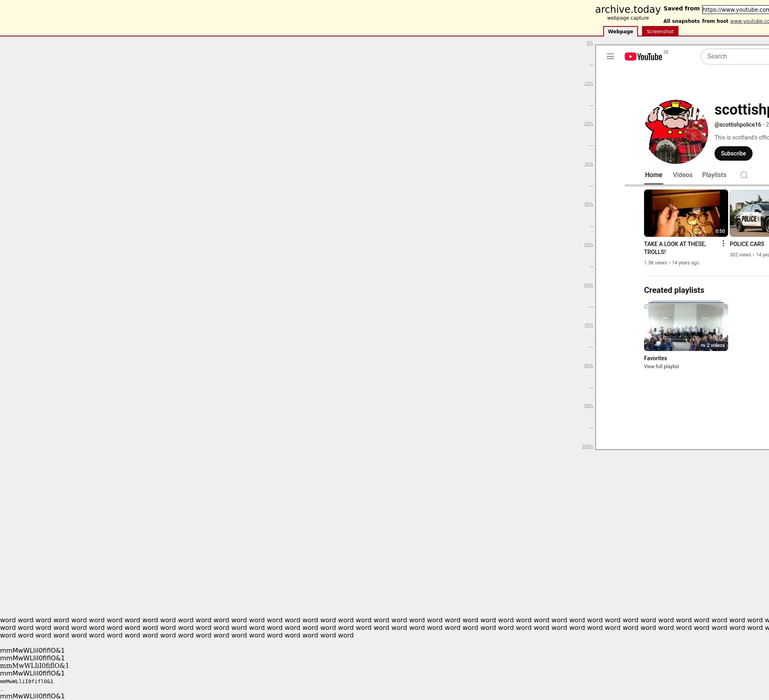Jump to the 50% page marker

click(x=588, y=245)
